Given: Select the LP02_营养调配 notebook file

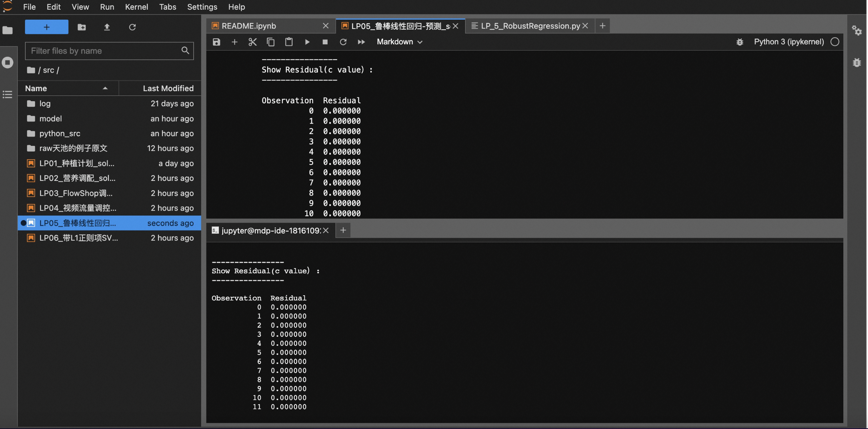Looking at the screenshot, I should (x=109, y=178).
